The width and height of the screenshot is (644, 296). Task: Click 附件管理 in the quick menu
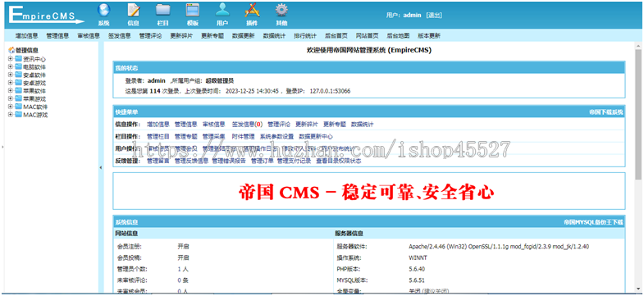[243, 136]
